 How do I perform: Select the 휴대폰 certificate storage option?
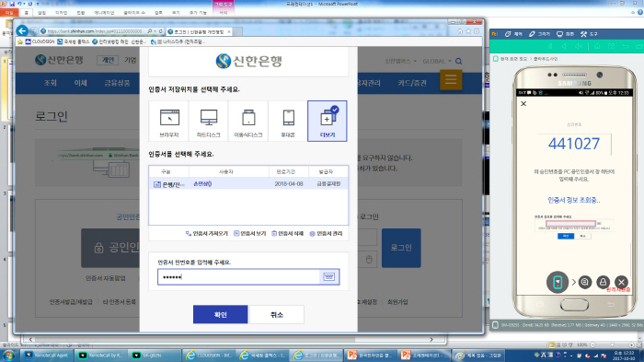pyautogui.click(x=288, y=121)
